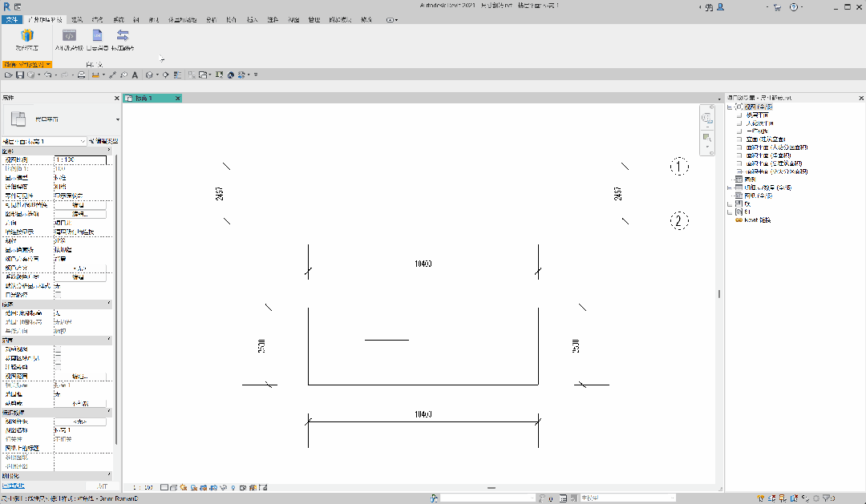Click the zoom region navigation icon
The height and width of the screenshot is (504, 866).
[x=707, y=138]
